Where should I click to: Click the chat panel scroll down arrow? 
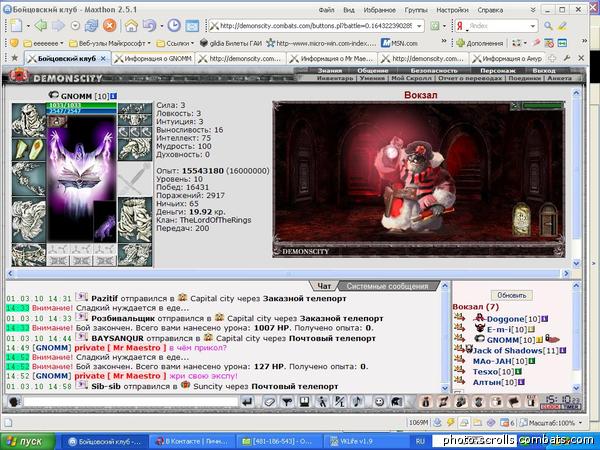point(445,388)
